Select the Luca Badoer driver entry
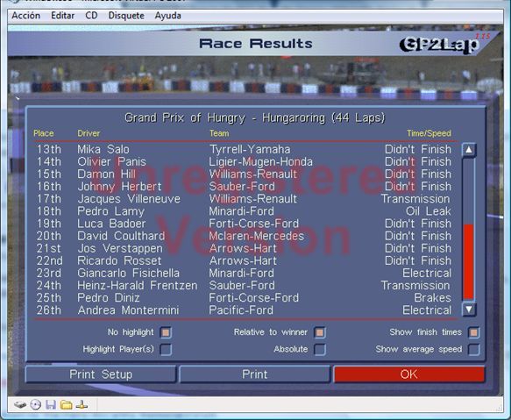511x420 pixels. click(111, 224)
